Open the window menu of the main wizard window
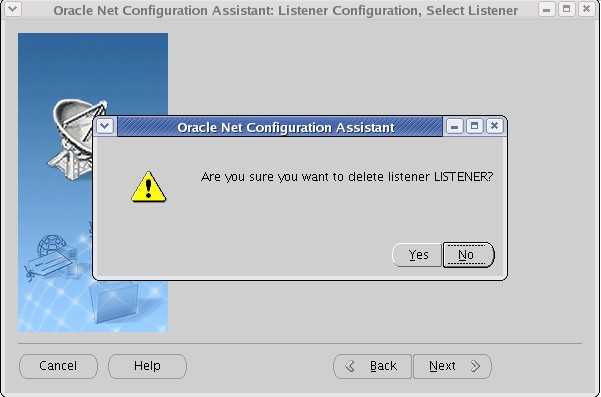The width and height of the screenshot is (601, 397). click(x=12, y=8)
